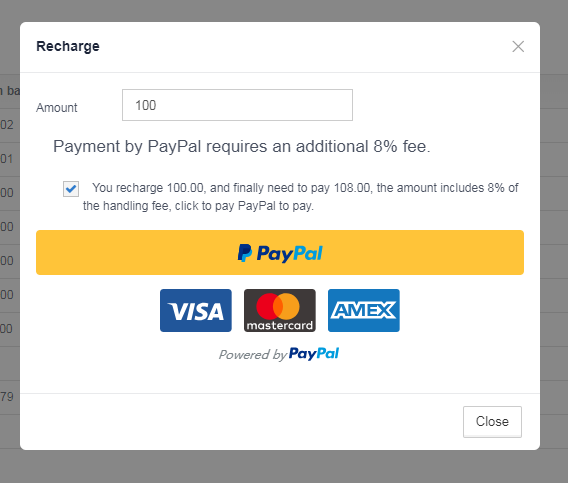Click the PayPal wordmark under the card logos
Viewport: 568px width, 483px height.
coord(314,354)
